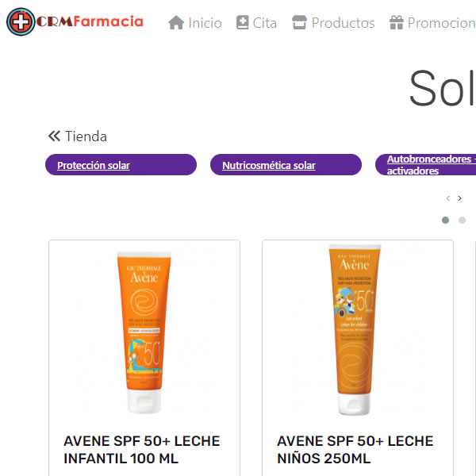Open the Productos menu item
This screenshot has width=476, height=476.
pos(343,23)
